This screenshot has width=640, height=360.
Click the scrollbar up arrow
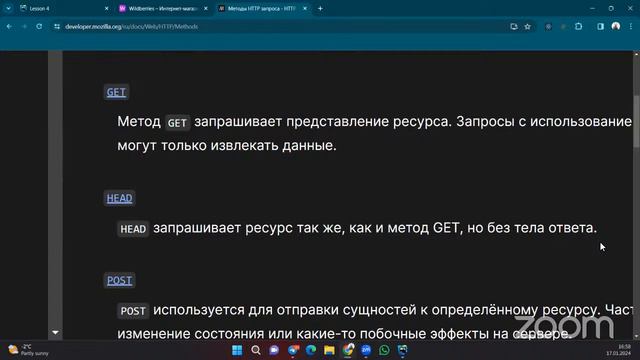point(636,54)
